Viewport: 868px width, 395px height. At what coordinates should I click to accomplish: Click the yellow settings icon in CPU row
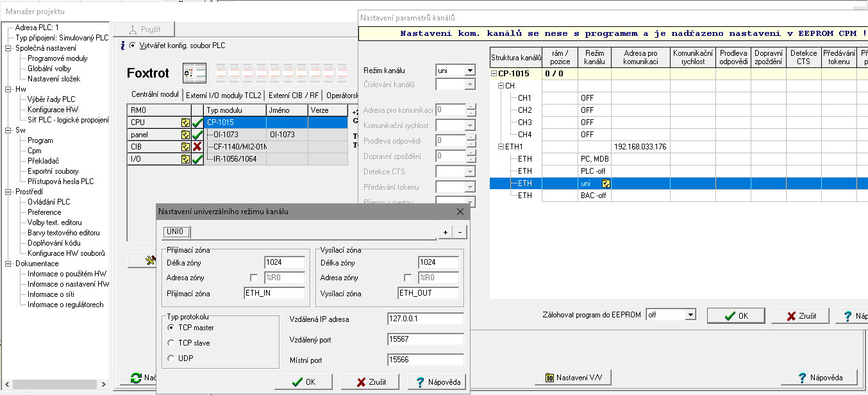[185, 122]
